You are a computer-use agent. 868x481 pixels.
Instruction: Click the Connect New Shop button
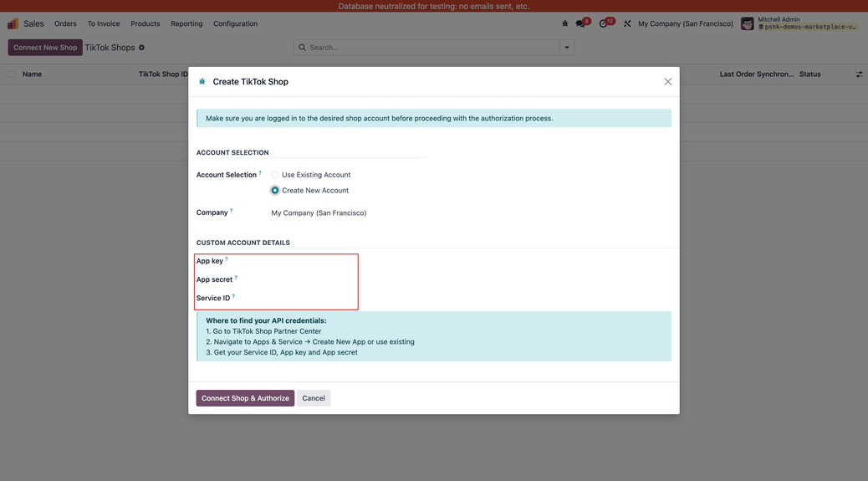coord(45,48)
